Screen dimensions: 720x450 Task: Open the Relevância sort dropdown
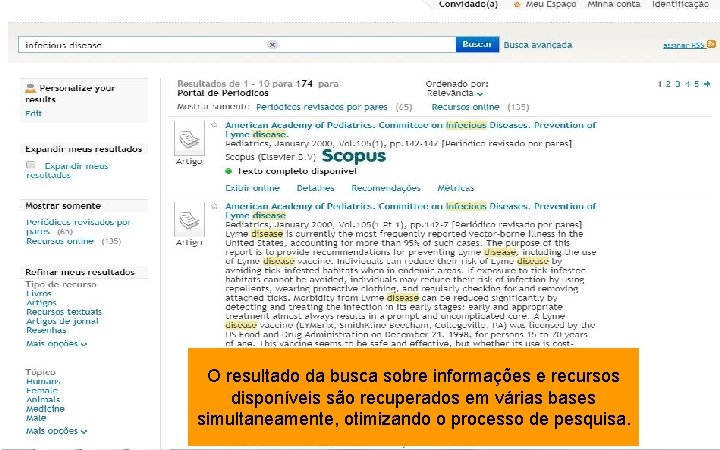coord(455,93)
